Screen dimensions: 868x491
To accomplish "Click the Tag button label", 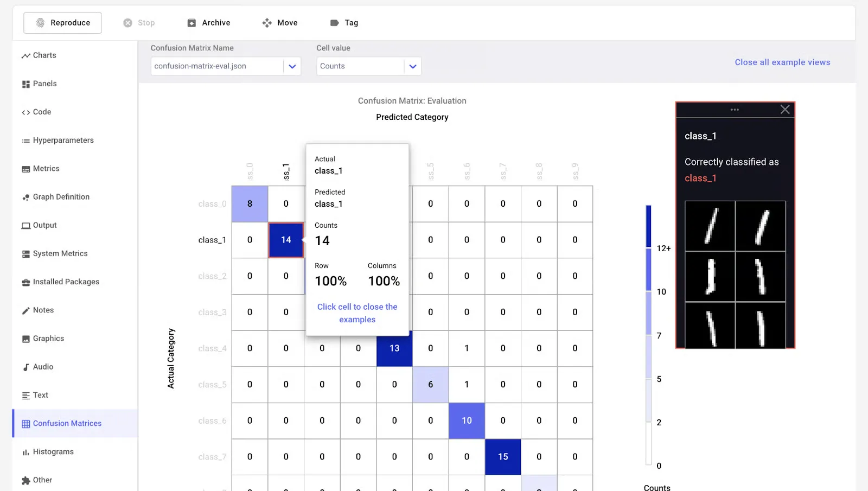I will (x=351, y=23).
